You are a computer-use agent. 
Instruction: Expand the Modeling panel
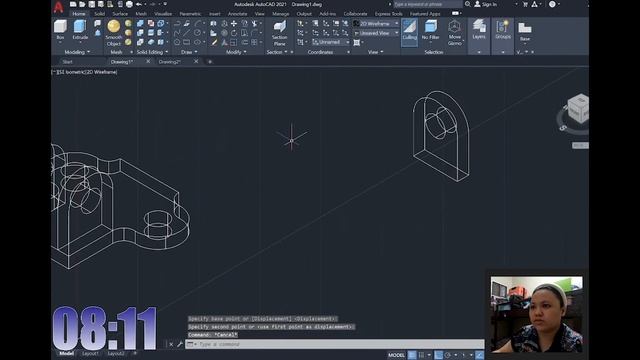[77, 52]
